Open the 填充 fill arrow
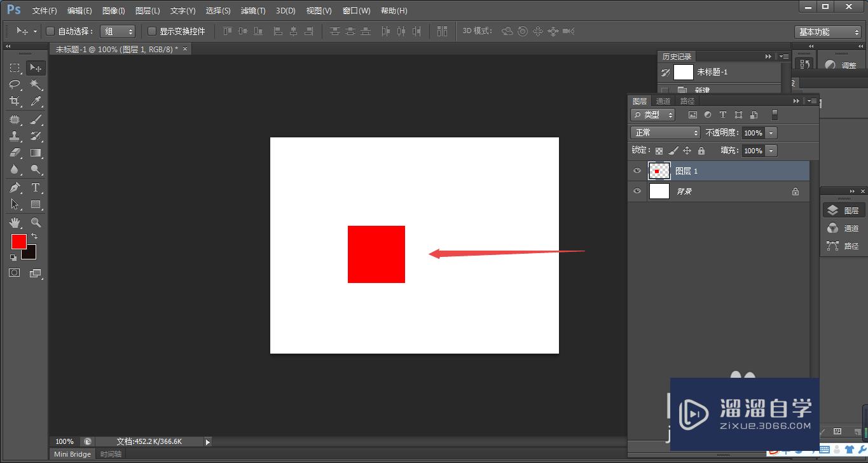 (771, 151)
